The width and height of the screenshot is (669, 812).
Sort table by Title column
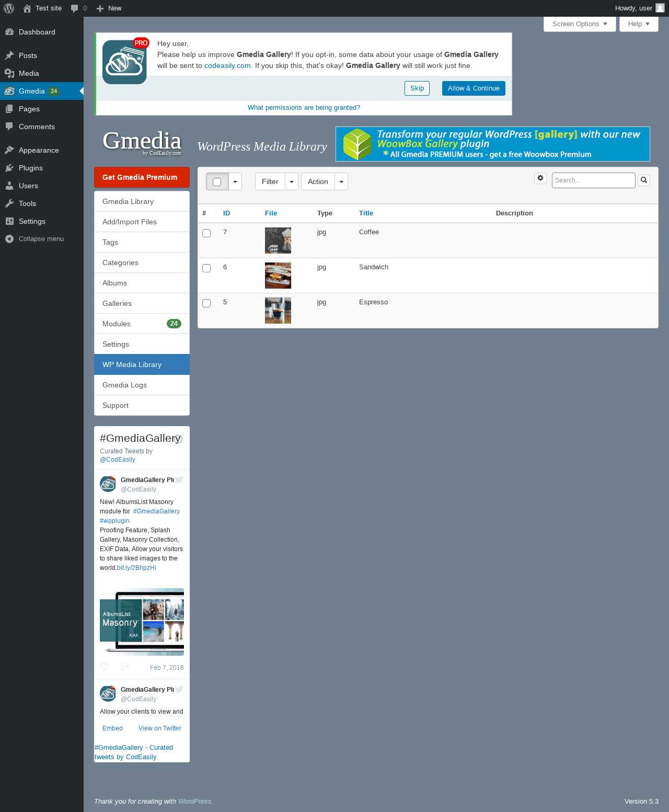tap(366, 213)
